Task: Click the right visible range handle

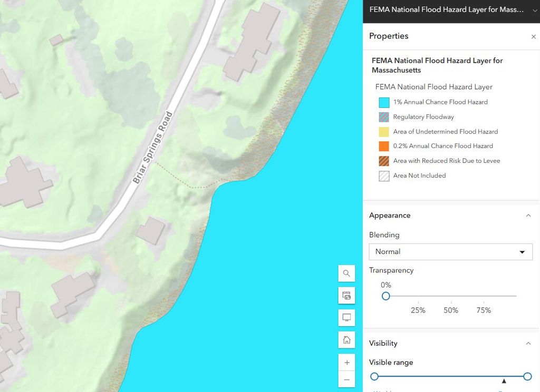Action: pyautogui.click(x=527, y=377)
